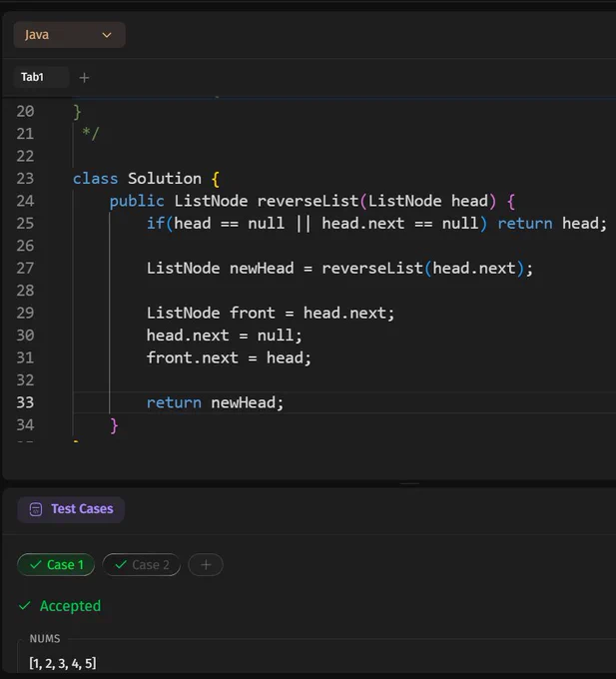Click the Test Cases icon

pyautogui.click(x=36, y=509)
